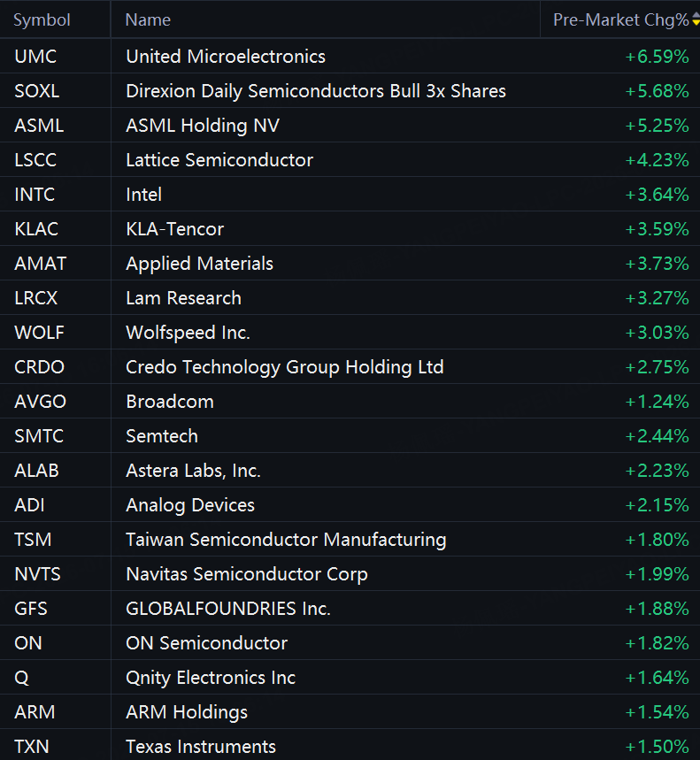Screen dimensions: 700x760
Task: Open Direxion Daily Semiconductors Bull 3x Shares
Action: 316,91
